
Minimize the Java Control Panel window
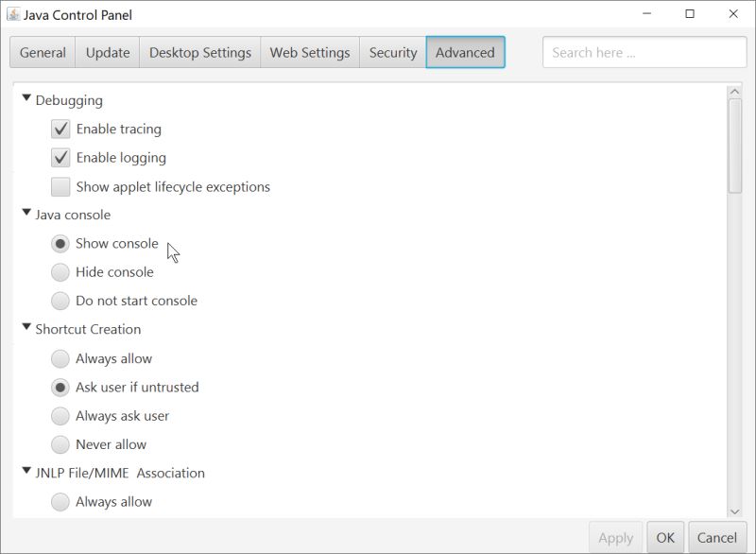point(647,13)
